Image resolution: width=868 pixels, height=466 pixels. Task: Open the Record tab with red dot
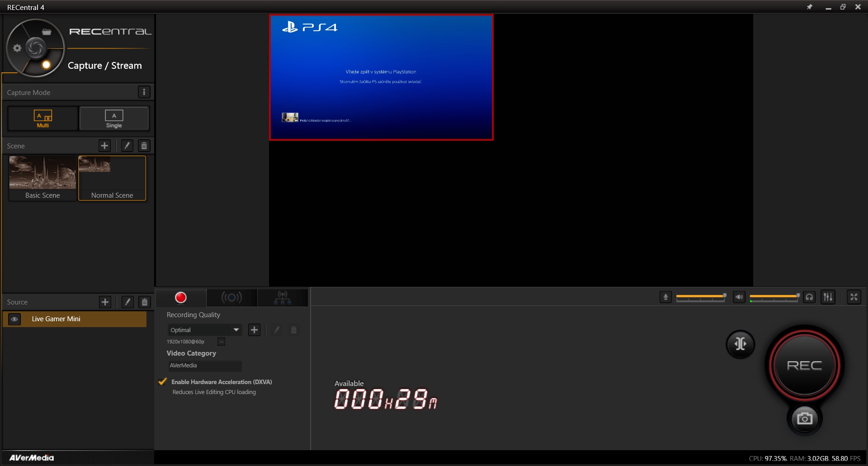pos(181,297)
